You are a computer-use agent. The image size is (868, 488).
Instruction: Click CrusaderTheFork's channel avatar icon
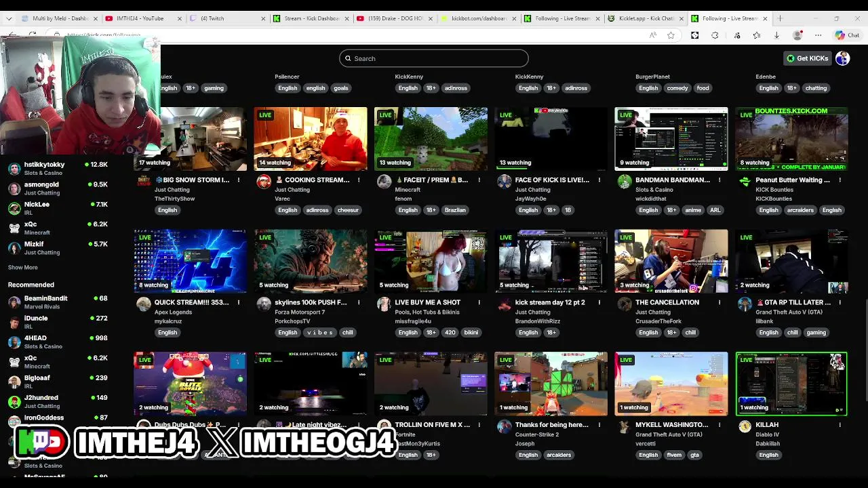pyautogui.click(x=625, y=304)
